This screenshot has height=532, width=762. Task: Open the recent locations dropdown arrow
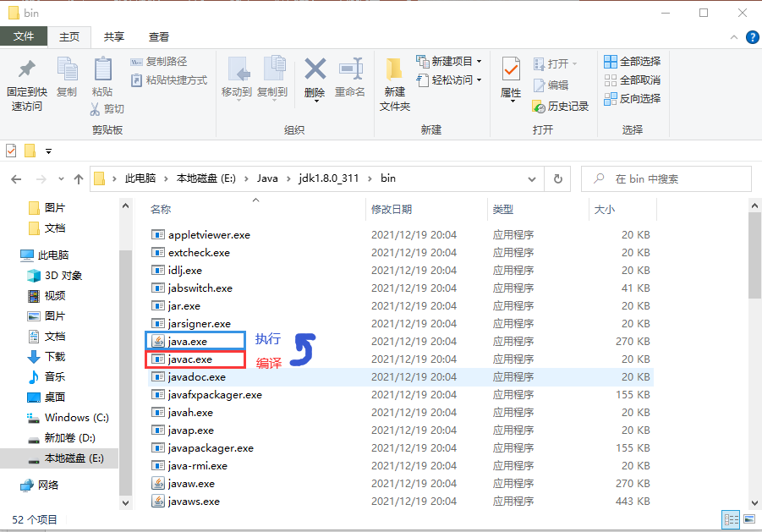coord(61,179)
